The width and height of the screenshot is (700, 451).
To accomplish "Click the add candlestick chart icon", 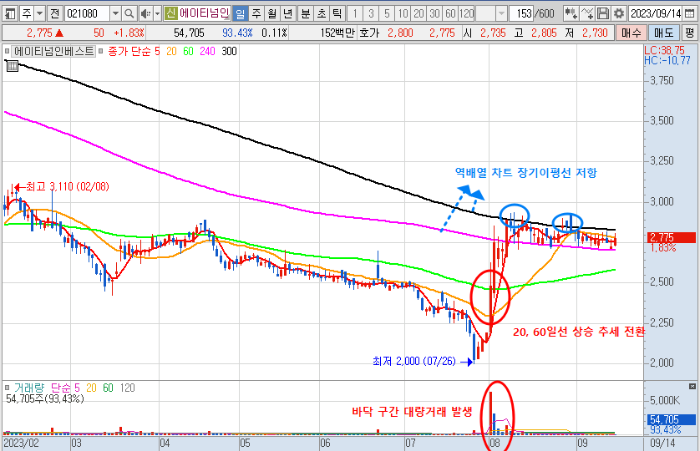I will 571,14.
